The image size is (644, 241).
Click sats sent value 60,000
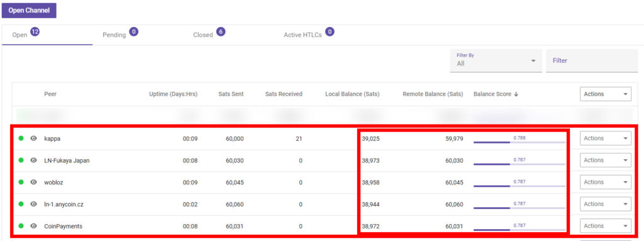(x=235, y=138)
